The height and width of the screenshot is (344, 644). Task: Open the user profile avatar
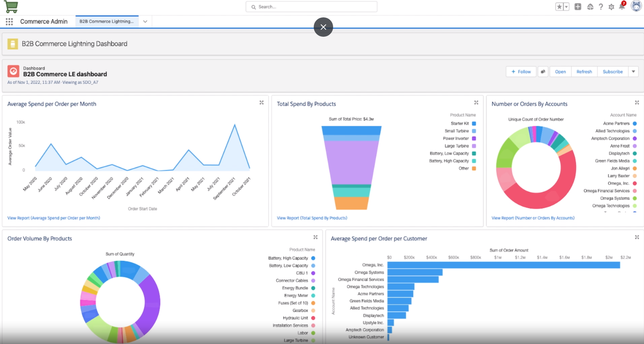tap(636, 6)
